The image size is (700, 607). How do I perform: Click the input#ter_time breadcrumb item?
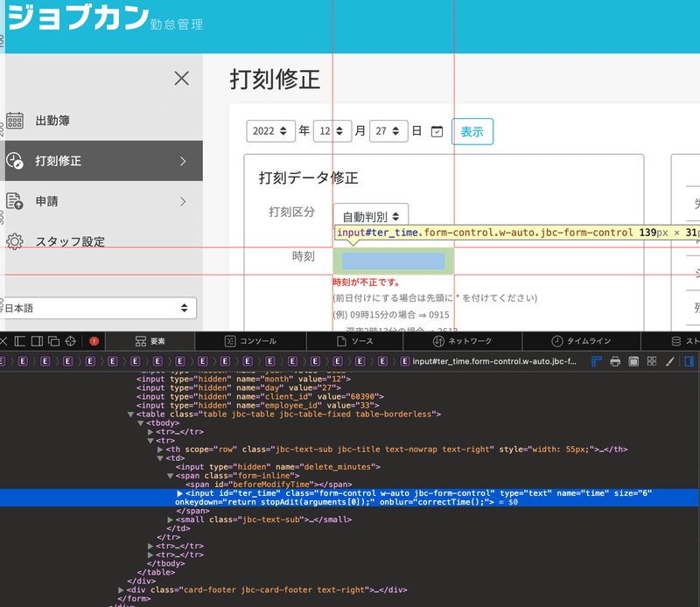(488, 361)
